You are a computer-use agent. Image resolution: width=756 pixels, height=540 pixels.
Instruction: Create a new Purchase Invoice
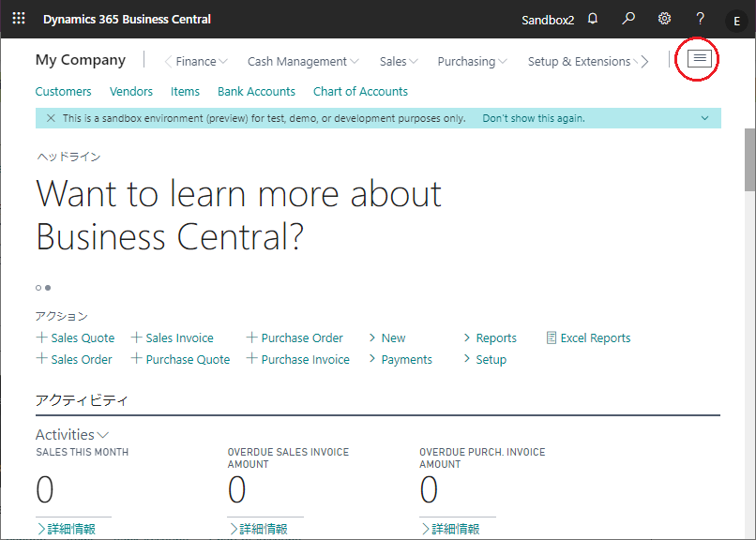(x=298, y=359)
